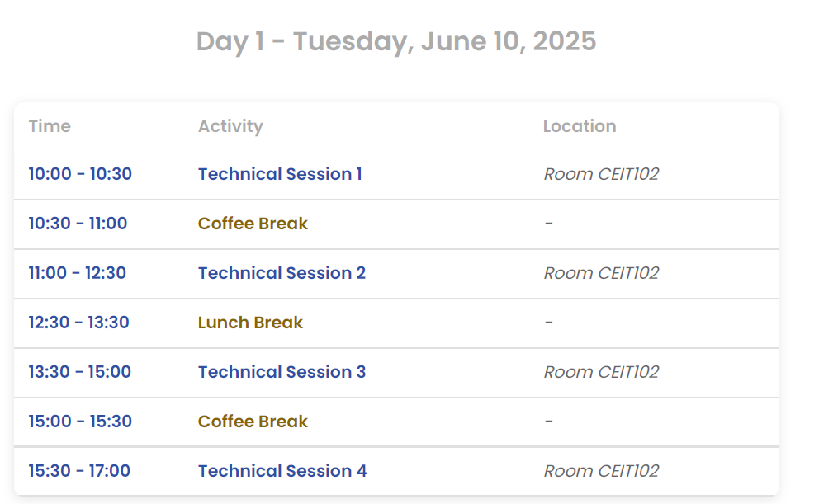Viewport: 819px width, 504px height.
Task: Click the Location column header
Action: click(x=580, y=126)
